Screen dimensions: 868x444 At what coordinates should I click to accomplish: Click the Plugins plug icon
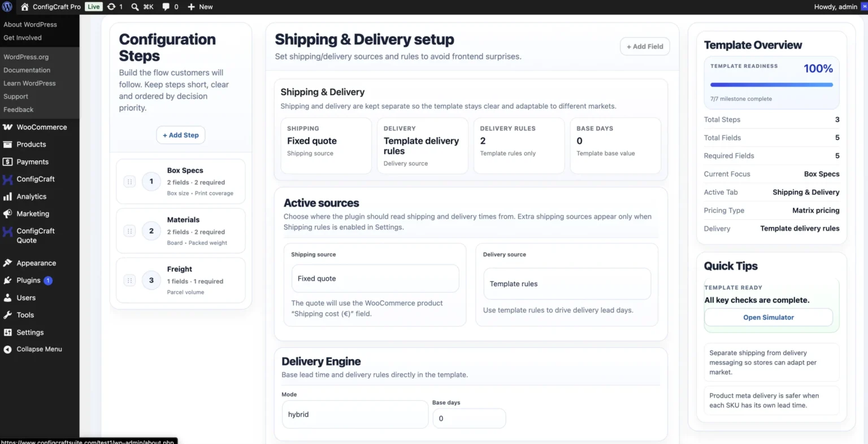click(x=8, y=281)
